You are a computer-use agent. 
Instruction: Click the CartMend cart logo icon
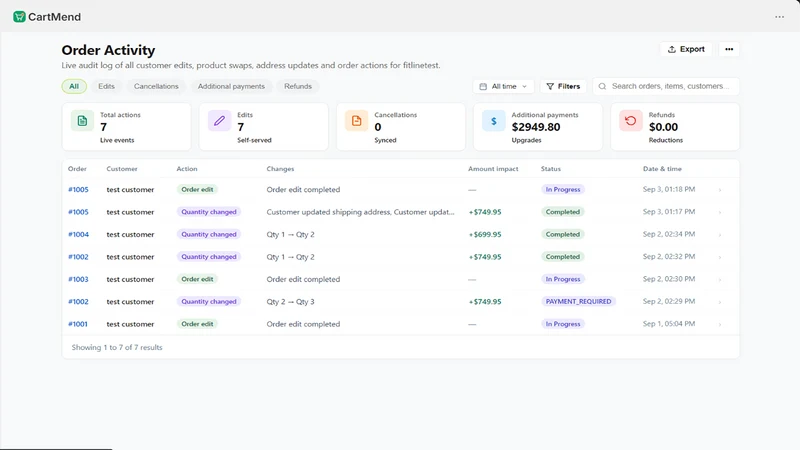tap(19, 17)
